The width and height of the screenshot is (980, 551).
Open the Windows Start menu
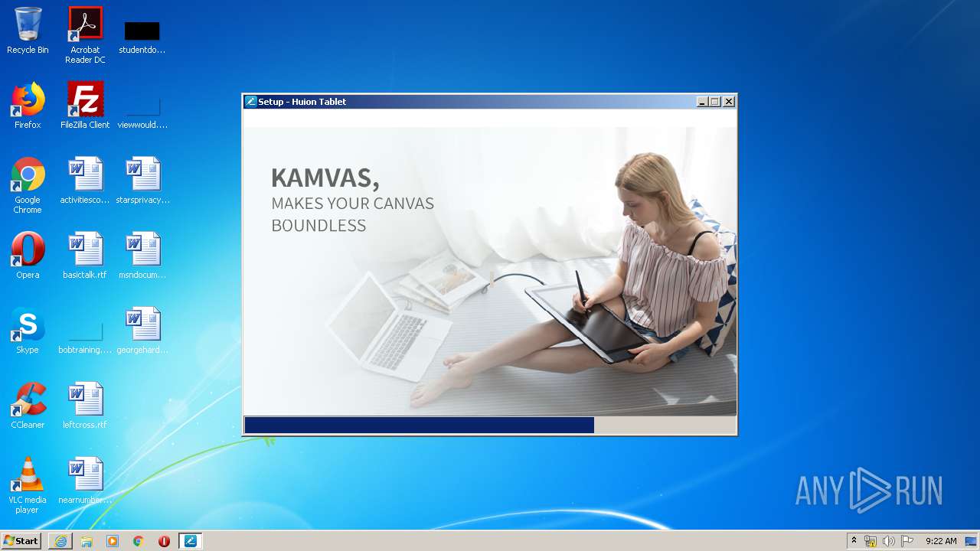pyautogui.click(x=21, y=541)
